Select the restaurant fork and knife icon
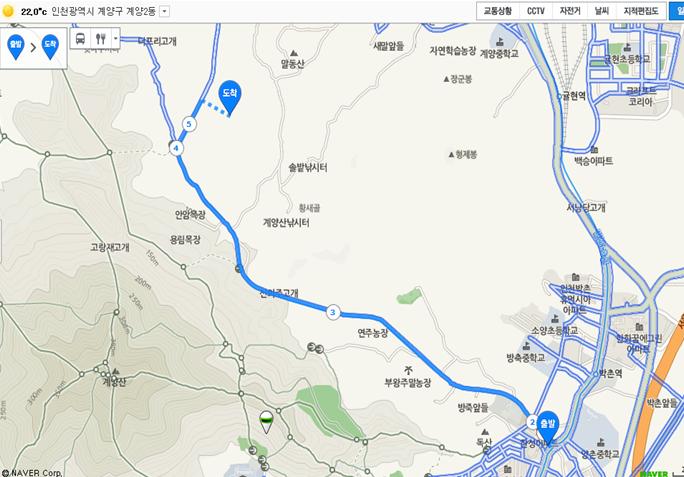684x477 pixels. click(101, 38)
